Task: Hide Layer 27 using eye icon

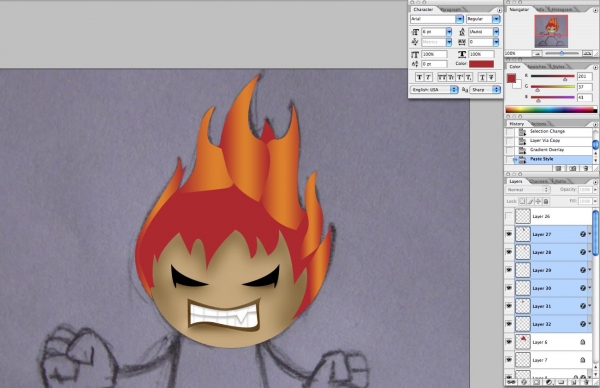Action: 509,234
